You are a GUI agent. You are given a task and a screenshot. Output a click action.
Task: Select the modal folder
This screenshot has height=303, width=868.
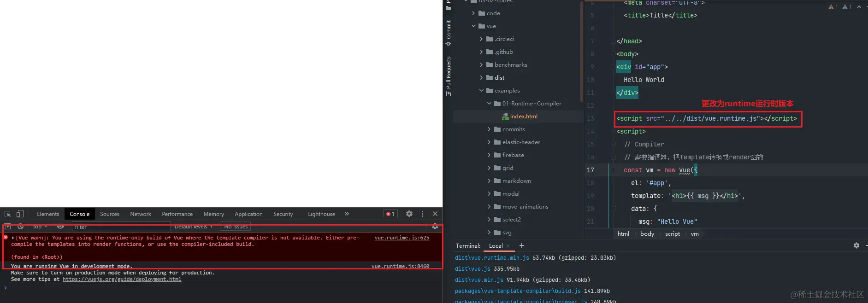[510, 194]
